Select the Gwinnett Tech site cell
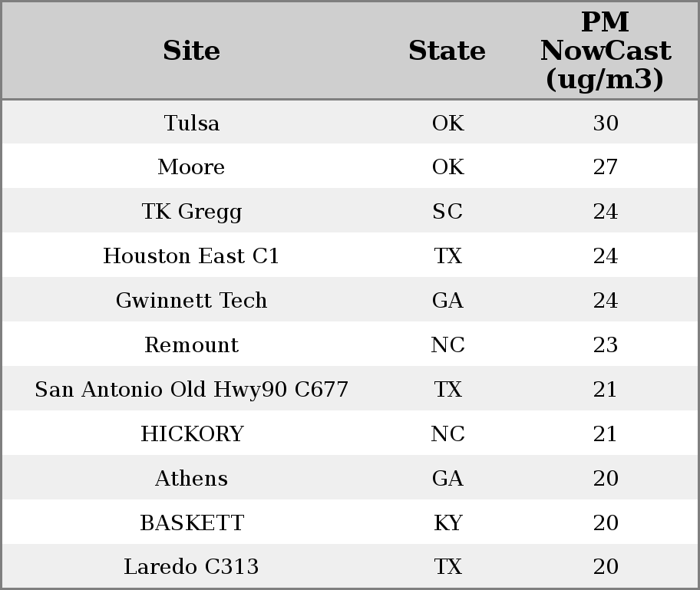This screenshot has height=590, width=700. [x=192, y=300]
